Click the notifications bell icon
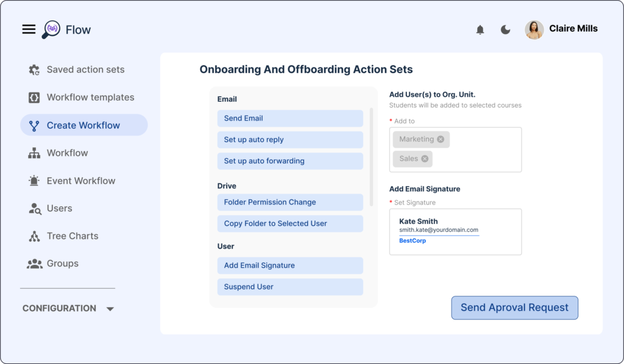The width and height of the screenshot is (624, 364). tap(480, 29)
